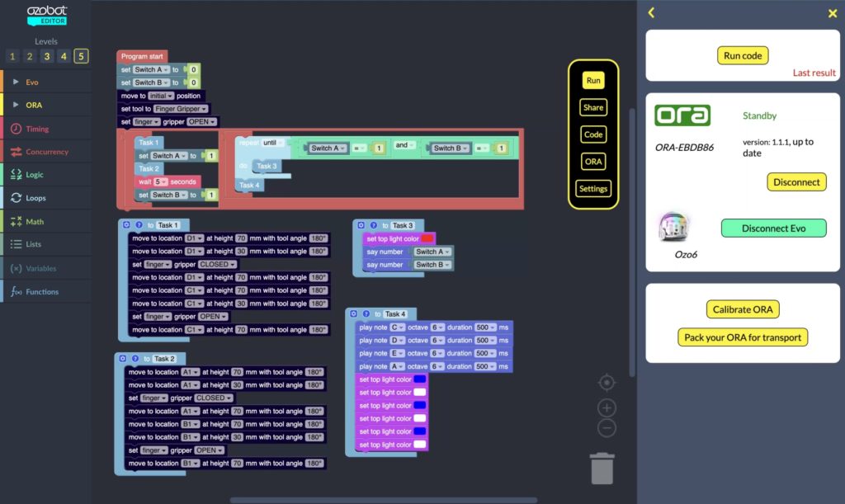Screen dimensions: 845x504
Task: Open the until dropdown in repeat block
Action: click(272, 143)
